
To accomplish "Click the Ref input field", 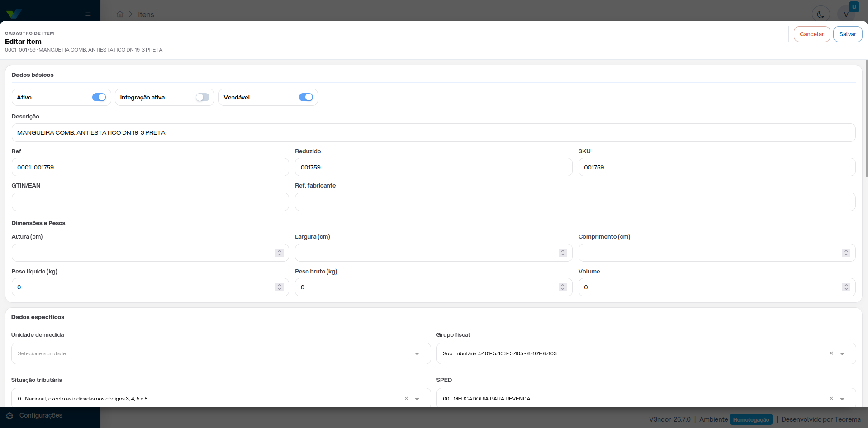I will [x=150, y=167].
